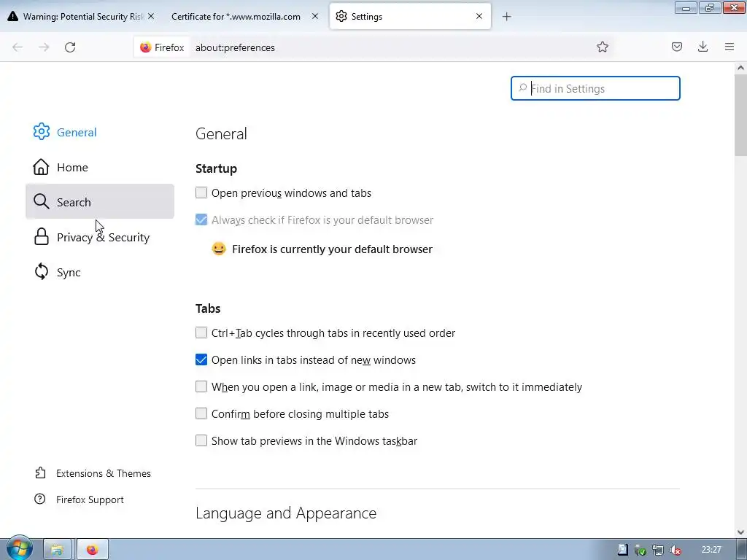Open the Extensions & Themes link

104,473
